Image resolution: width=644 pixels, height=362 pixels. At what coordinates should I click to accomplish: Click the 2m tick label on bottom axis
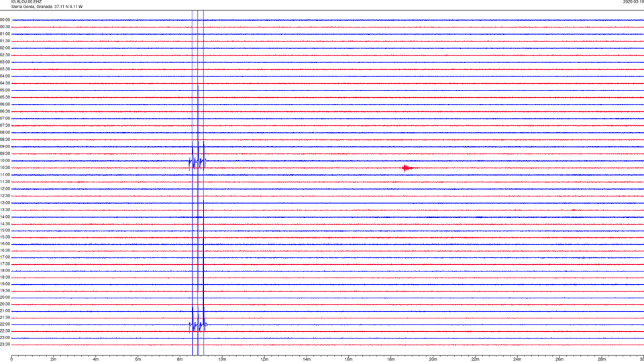click(x=54, y=359)
